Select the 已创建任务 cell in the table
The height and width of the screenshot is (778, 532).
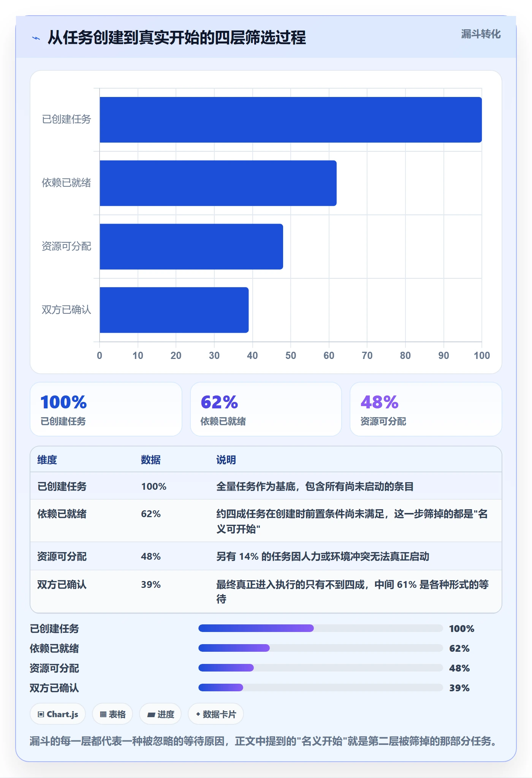point(62,486)
